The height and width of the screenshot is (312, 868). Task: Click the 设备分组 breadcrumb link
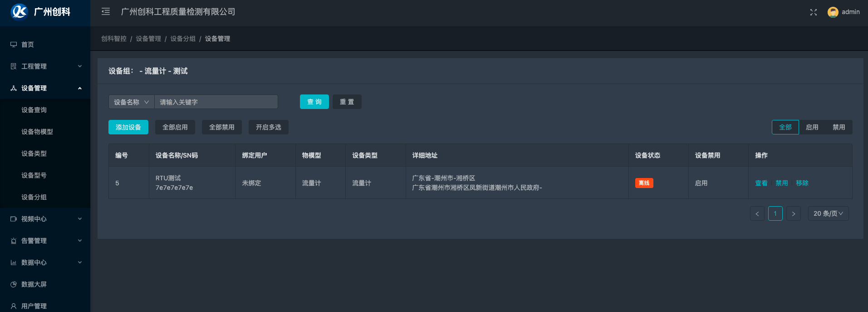[x=183, y=39]
